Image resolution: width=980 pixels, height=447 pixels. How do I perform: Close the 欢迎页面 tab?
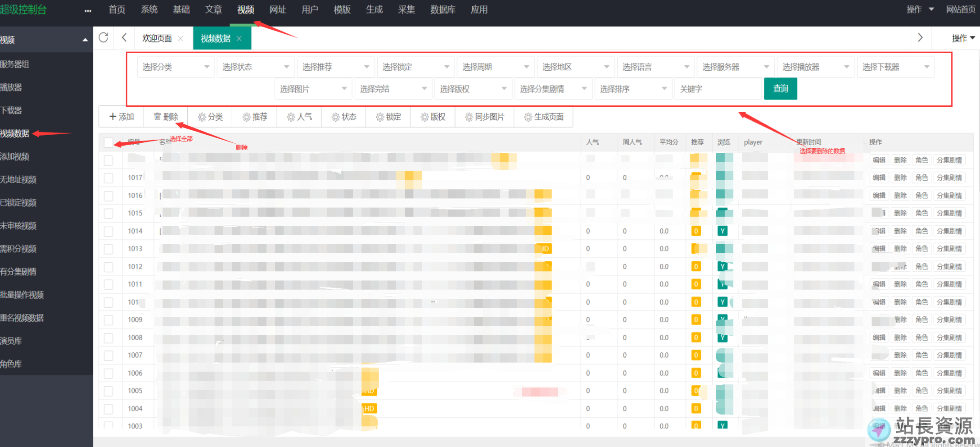pyautogui.click(x=181, y=39)
